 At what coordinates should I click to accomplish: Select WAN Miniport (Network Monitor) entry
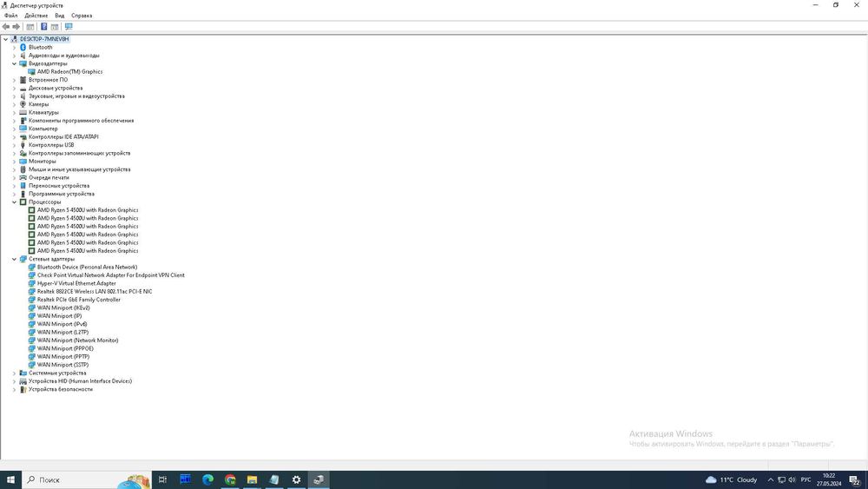(x=77, y=340)
